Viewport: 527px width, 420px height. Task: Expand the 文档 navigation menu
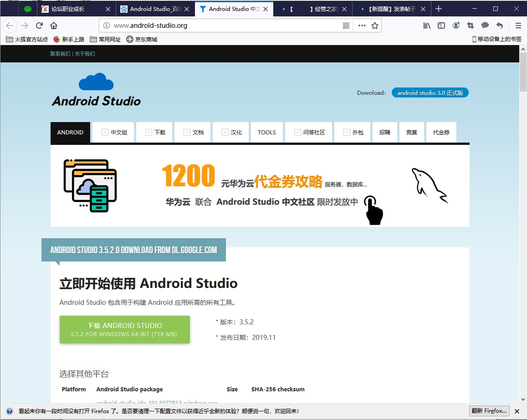(194, 133)
